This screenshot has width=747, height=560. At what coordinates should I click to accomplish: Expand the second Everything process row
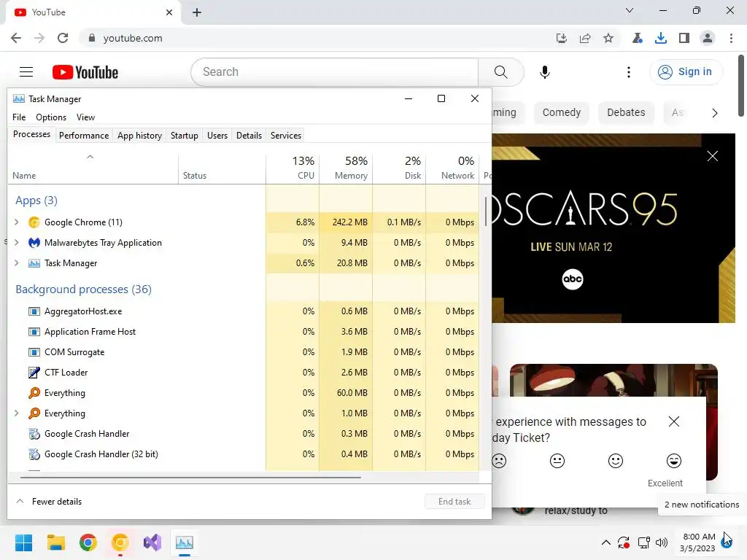17,413
